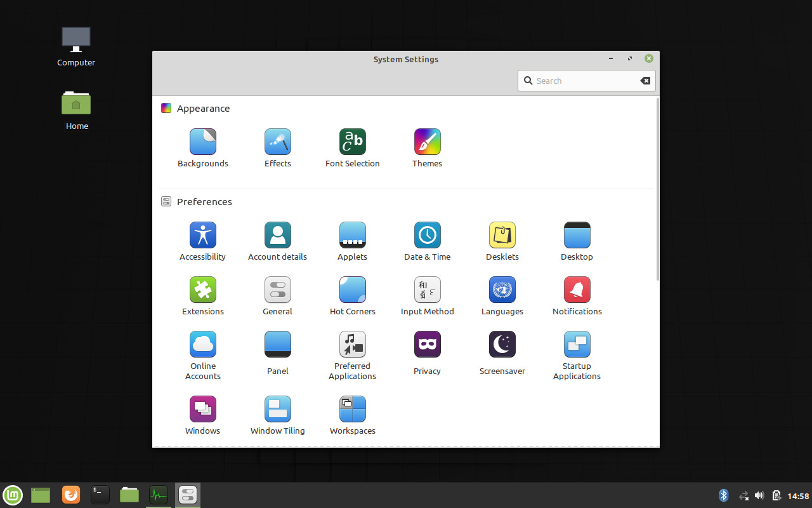This screenshot has width=812, height=508.
Task: Open the network connection tray icon
Action: pos(744,495)
